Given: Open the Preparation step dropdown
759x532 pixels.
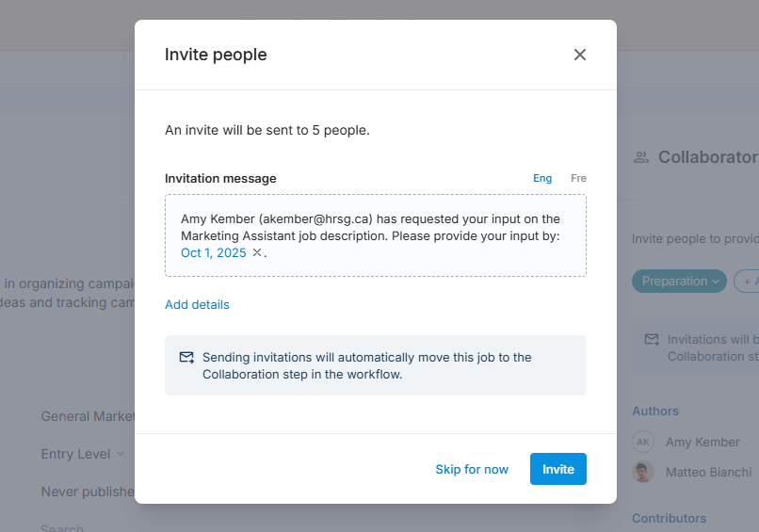Looking at the screenshot, I should tap(678, 281).
